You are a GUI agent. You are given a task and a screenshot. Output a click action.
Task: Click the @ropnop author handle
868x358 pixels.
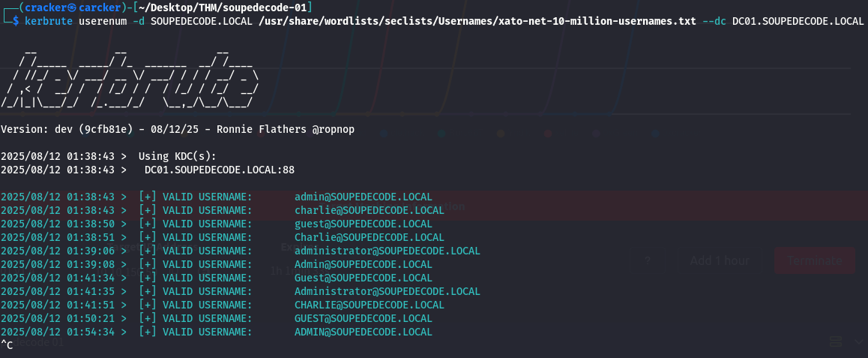[334, 129]
